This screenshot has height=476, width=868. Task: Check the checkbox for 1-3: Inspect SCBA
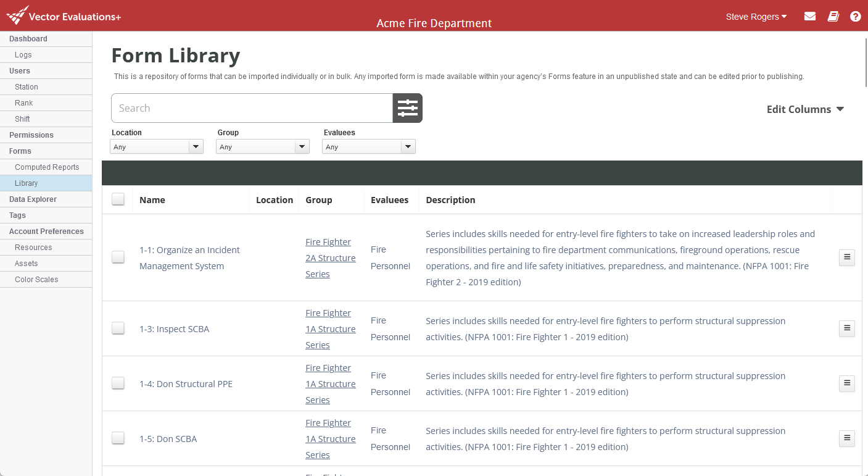pyautogui.click(x=118, y=328)
